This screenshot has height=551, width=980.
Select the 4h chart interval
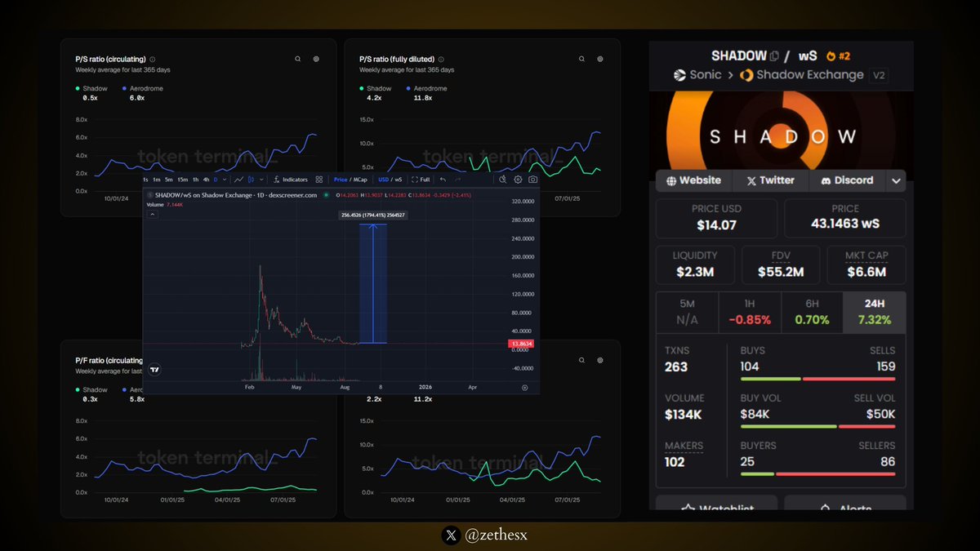click(x=207, y=180)
